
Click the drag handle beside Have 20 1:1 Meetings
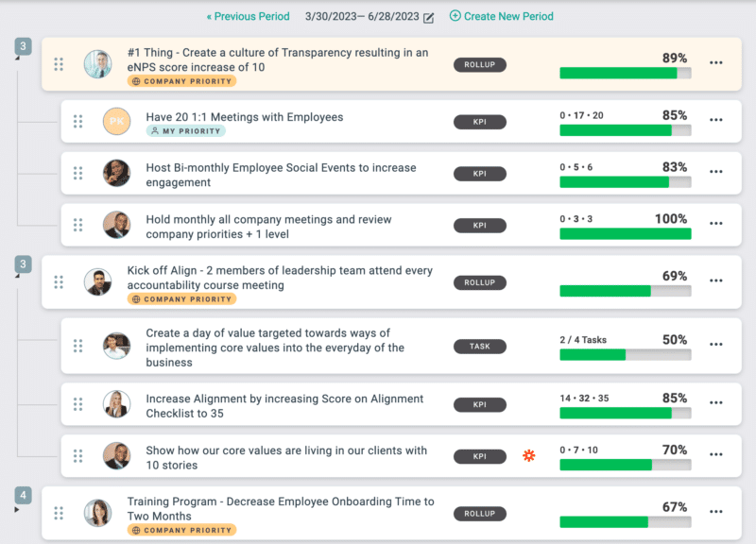pyautogui.click(x=78, y=122)
